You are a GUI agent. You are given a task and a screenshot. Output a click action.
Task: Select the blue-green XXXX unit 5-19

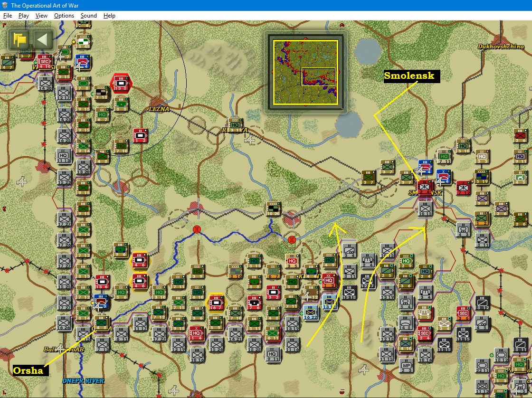point(482,177)
